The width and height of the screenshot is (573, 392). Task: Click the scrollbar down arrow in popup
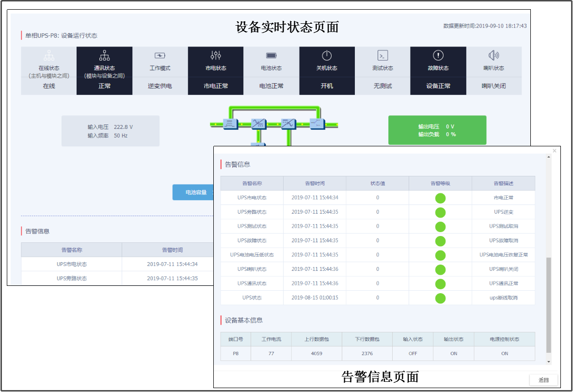(548, 361)
